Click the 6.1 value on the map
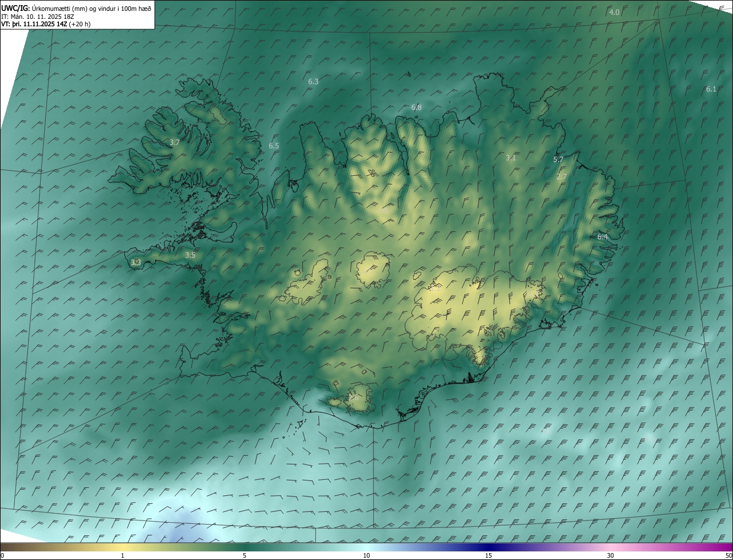This screenshot has width=733, height=560. pos(711,89)
